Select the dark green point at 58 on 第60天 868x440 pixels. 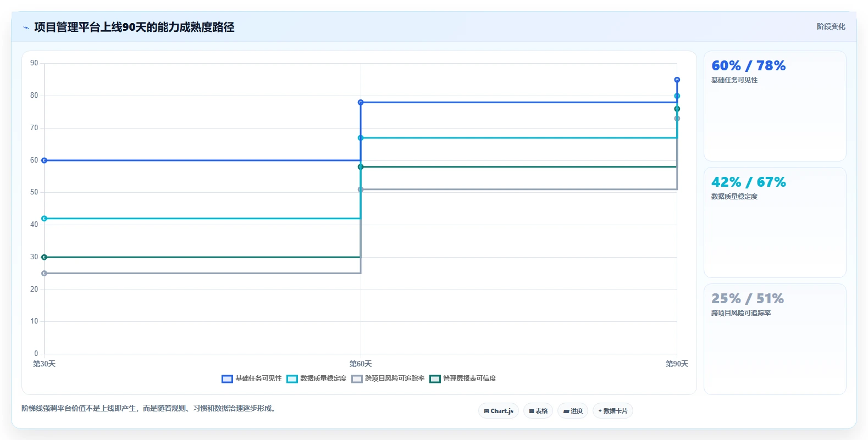[x=361, y=167]
